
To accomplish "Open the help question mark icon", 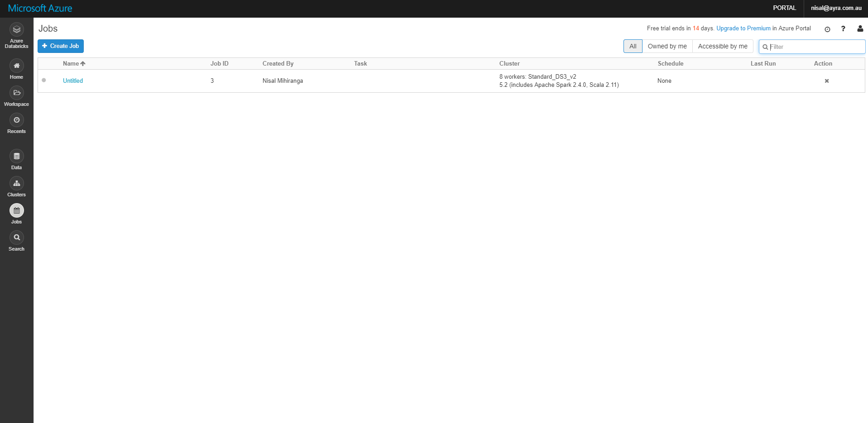I will tap(843, 29).
